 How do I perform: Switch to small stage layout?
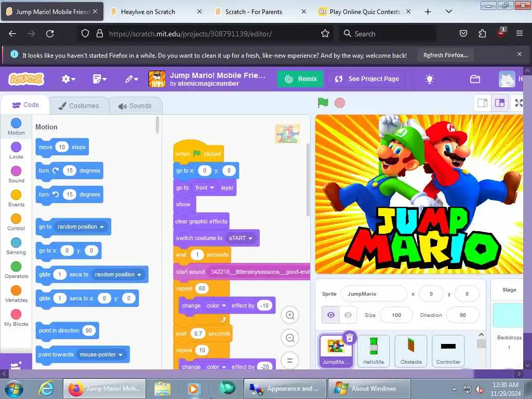tap(482, 103)
